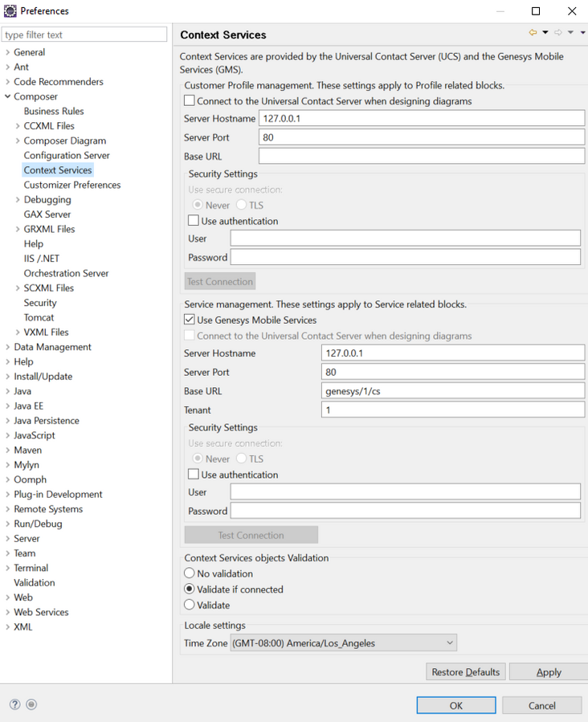The image size is (588, 722).
Task: Click the type filter text field
Action: pyautogui.click(x=84, y=35)
